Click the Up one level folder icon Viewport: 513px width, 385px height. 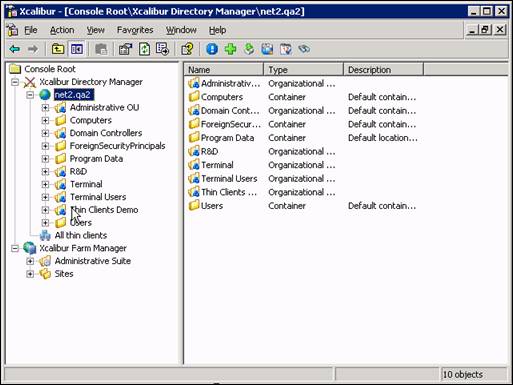pos(58,49)
